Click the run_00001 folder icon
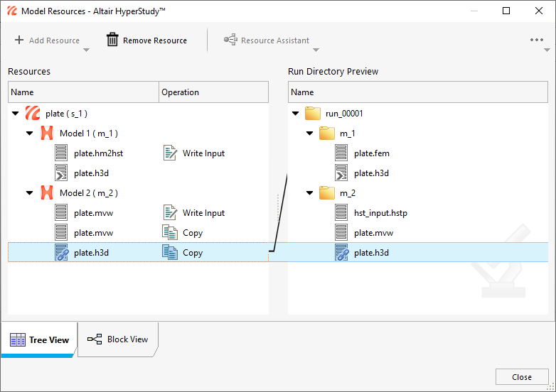The width and height of the screenshot is (556, 392). pyautogui.click(x=313, y=114)
